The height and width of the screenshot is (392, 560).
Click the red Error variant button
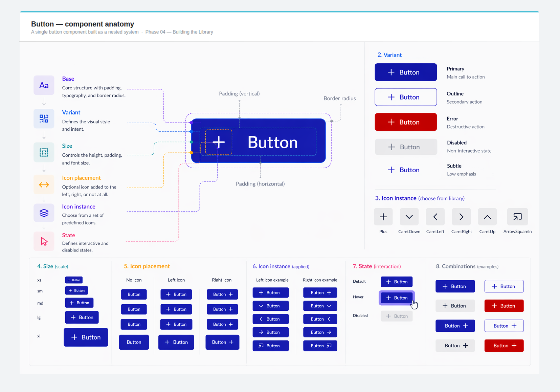pos(405,122)
